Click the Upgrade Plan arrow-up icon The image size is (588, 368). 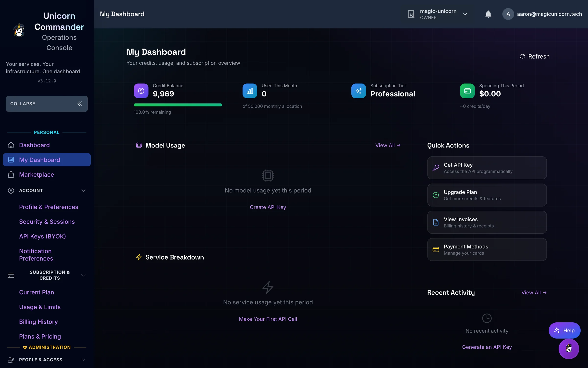436,195
